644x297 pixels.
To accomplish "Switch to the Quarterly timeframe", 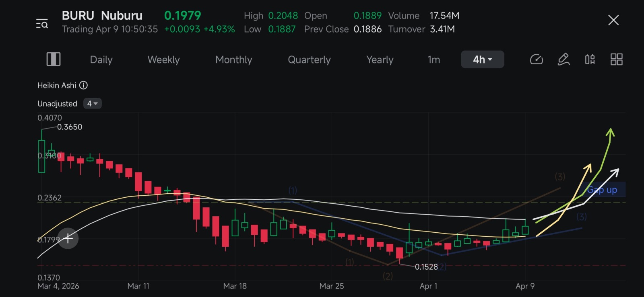I will tap(309, 59).
